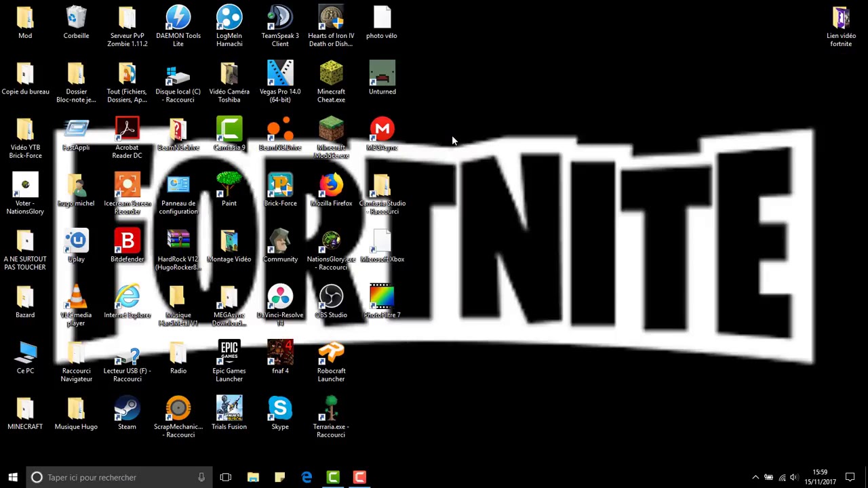
Task: Open Panneau de configuration icon
Action: 178,193
